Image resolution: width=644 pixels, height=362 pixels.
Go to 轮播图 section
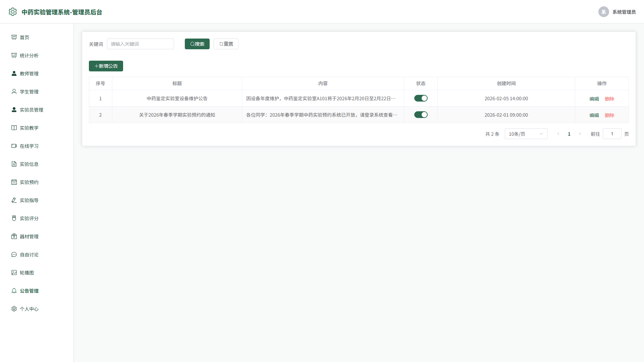click(37, 273)
